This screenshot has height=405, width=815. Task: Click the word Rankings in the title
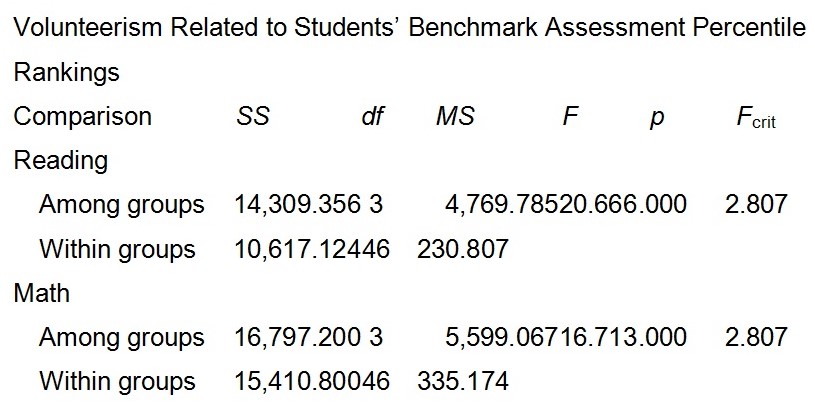(66, 73)
